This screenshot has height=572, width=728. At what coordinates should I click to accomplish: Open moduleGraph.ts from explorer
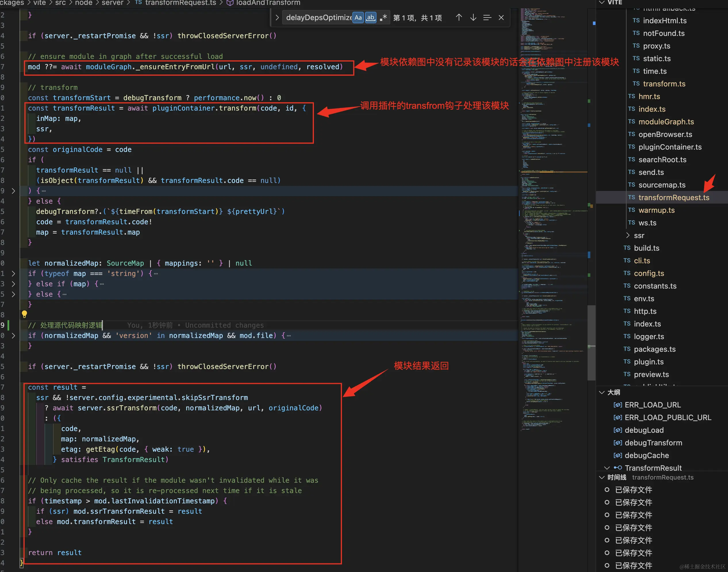666,122
